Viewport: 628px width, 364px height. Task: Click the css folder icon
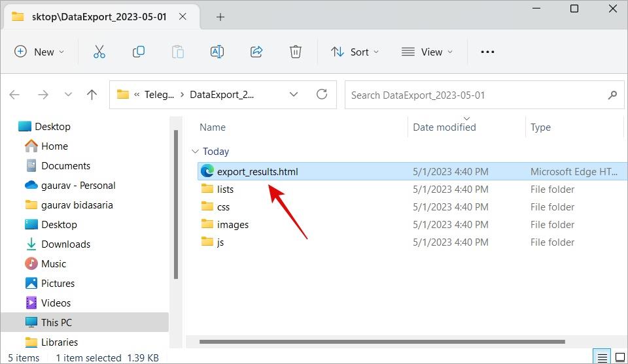click(x=207, y=207)
